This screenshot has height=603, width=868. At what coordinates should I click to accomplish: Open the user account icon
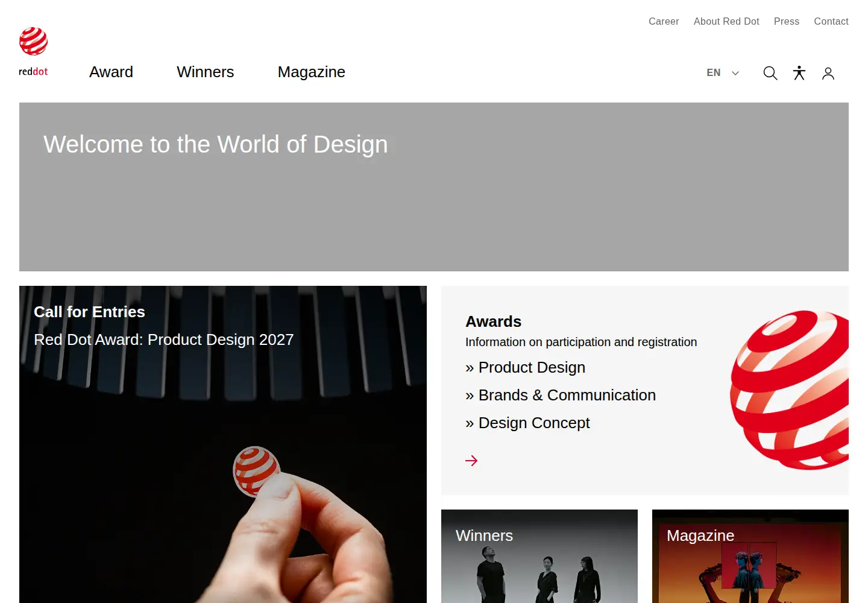pyautogui.click(x=828, y=73)
